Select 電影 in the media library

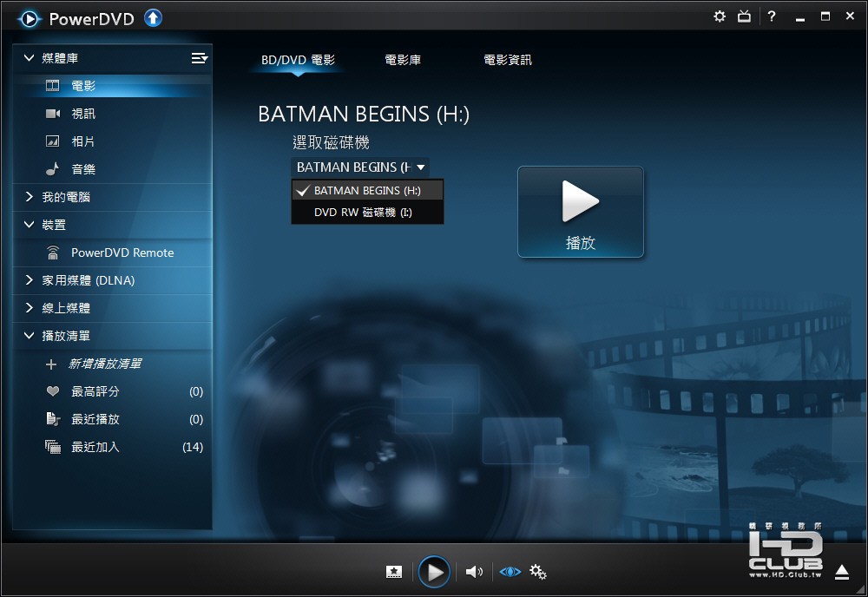pyautogui.click(x=112, y=86)
